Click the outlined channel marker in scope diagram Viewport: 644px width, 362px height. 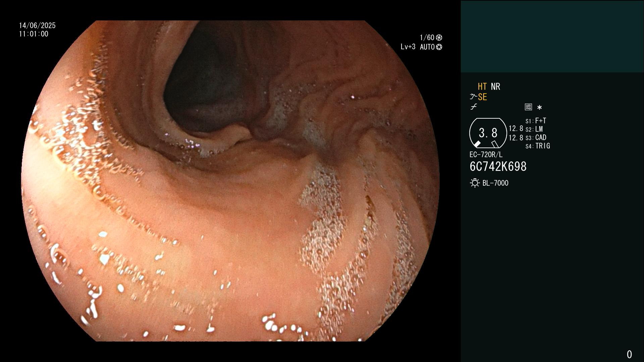pyautogui.click(x=495, y=144)
